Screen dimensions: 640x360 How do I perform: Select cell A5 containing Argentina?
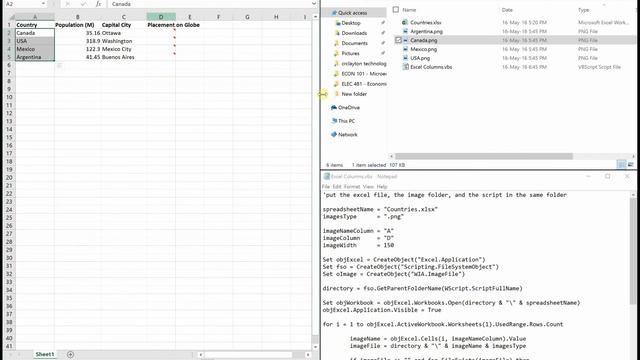click(35, 57)
